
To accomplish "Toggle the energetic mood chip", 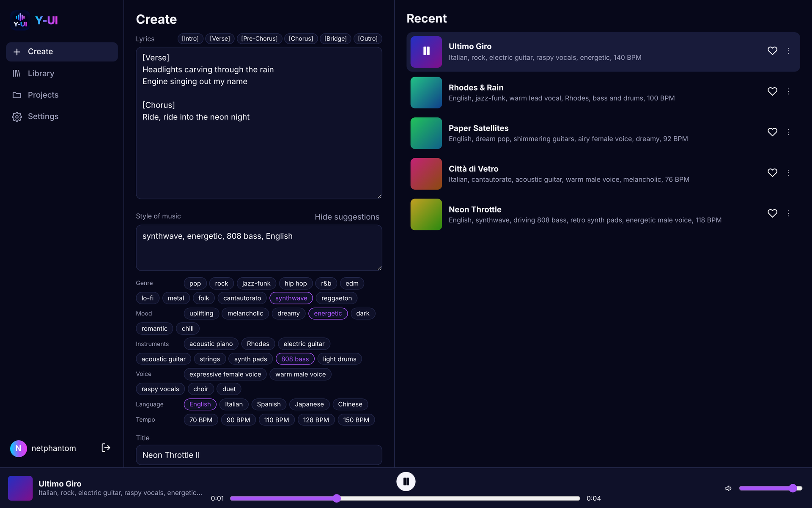I will pyautogui.click(x=328, y=313).
